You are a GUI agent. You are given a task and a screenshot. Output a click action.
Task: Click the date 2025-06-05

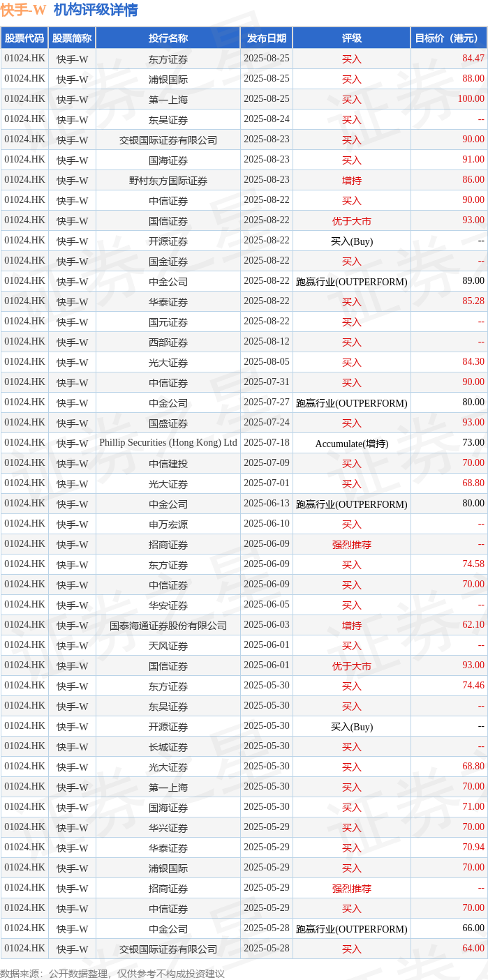pyautogui.click(x=266, y=605)
